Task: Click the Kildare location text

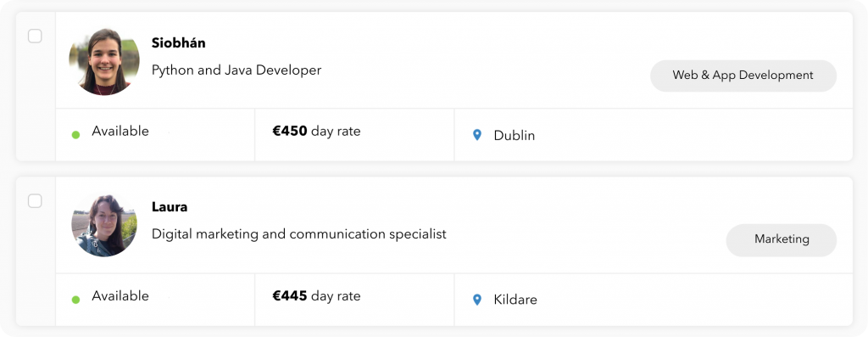Action: [515, 300]
